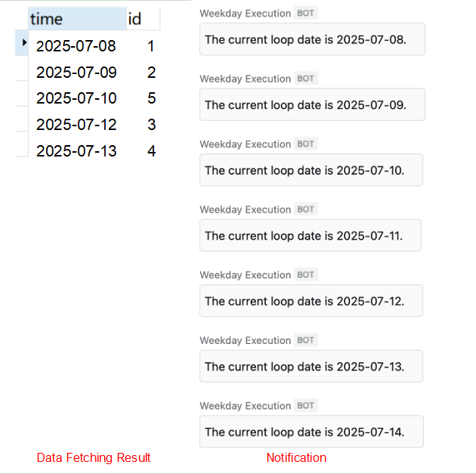476x474 pixels.
Task: Select the row marker arrow beside 2025-07-08
Action: pos(24,42)
